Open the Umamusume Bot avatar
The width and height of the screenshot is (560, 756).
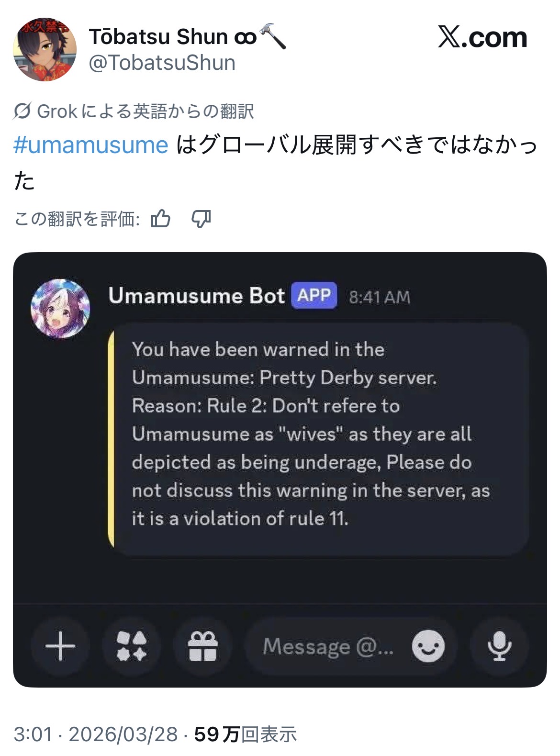(x=60, y=309)
